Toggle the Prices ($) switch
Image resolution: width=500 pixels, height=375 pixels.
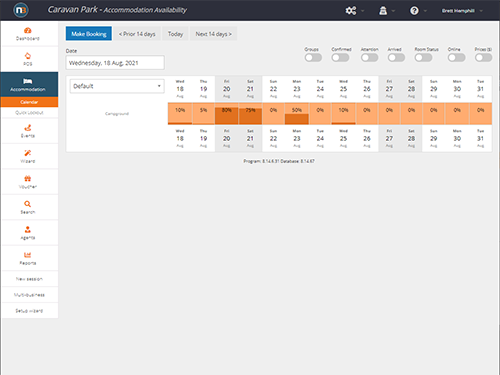483,58
